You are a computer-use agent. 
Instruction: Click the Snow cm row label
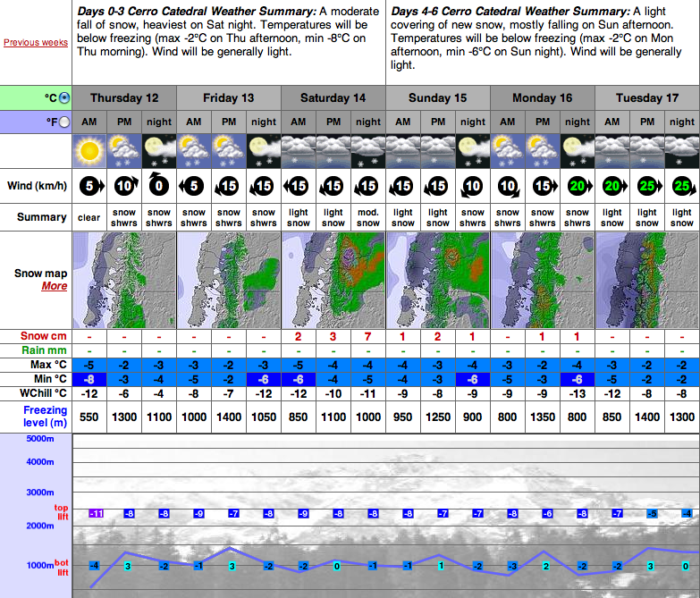(x=43, y=336)
